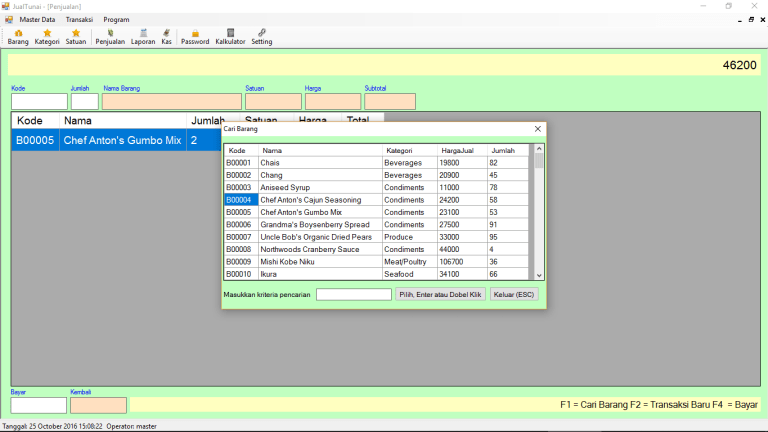Launch the Kalkulator icon

[230, 37]
